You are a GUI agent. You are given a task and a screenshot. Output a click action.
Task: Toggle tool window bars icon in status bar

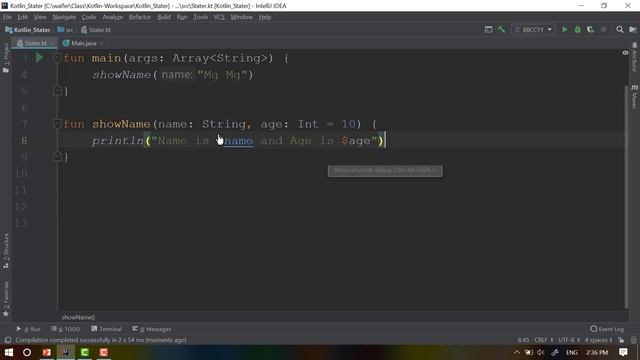8,340
